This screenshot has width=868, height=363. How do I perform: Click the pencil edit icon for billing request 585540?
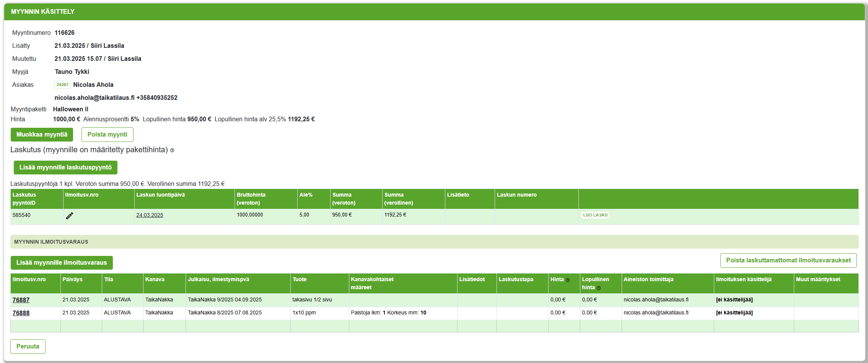coord(69,216)
